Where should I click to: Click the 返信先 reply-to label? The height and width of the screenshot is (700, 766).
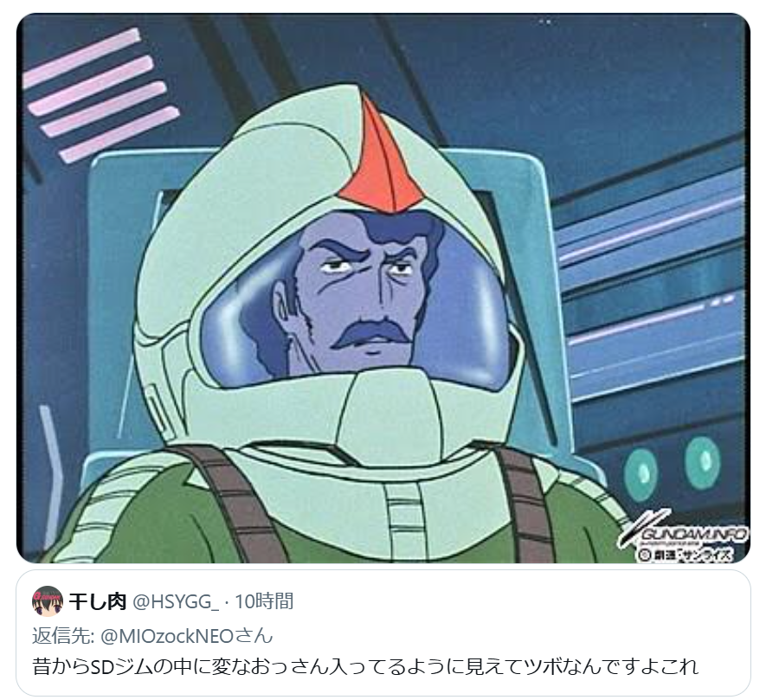tap(64, 637)
